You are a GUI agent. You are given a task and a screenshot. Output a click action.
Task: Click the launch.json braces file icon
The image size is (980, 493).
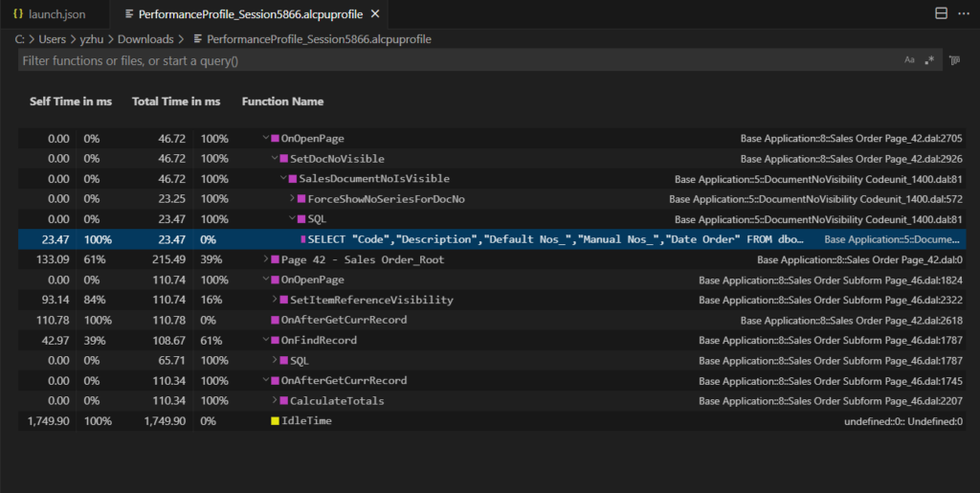[x=18, y=14]
